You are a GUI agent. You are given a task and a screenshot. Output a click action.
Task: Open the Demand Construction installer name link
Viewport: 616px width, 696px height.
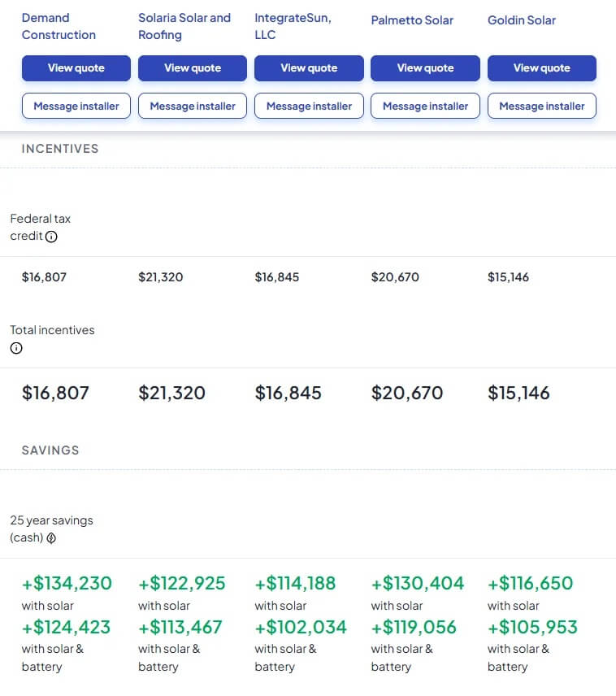pyautogui.click(x=59, y=26)
